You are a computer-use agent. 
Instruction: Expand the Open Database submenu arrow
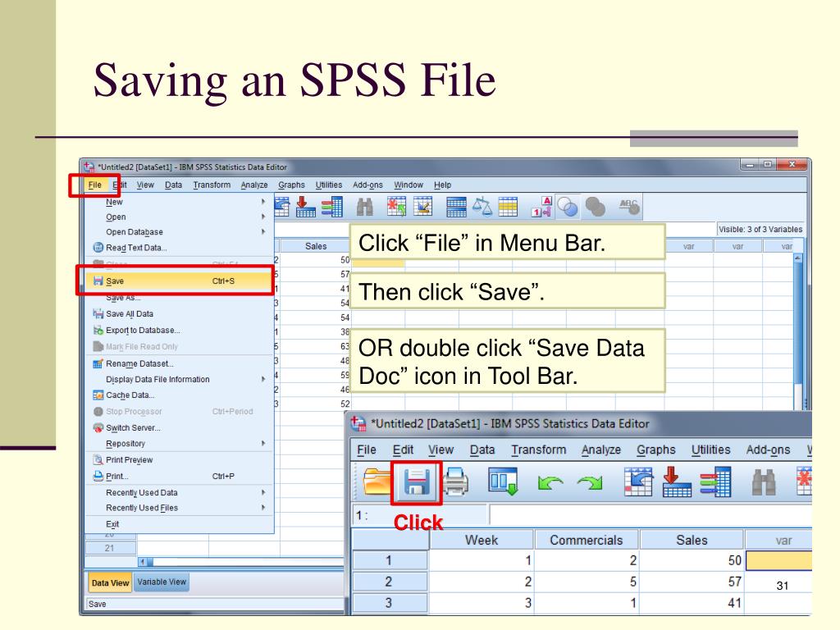pyautogui.click(x=263, y=231)
